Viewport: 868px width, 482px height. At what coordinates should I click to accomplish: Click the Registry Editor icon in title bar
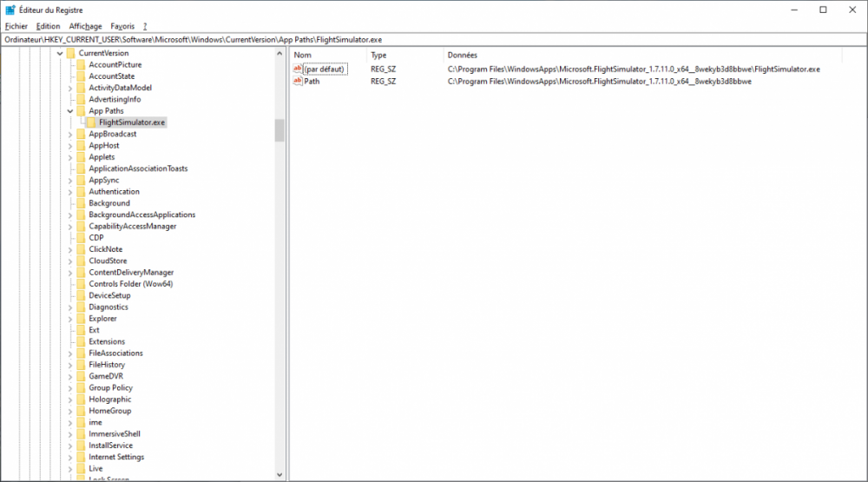pyautogui.click(x=10, y=10)
